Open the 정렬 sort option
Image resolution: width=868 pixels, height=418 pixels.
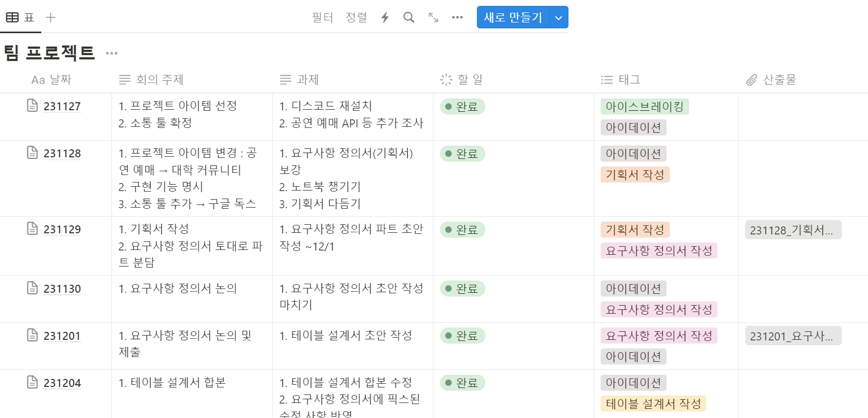[356, 18]
